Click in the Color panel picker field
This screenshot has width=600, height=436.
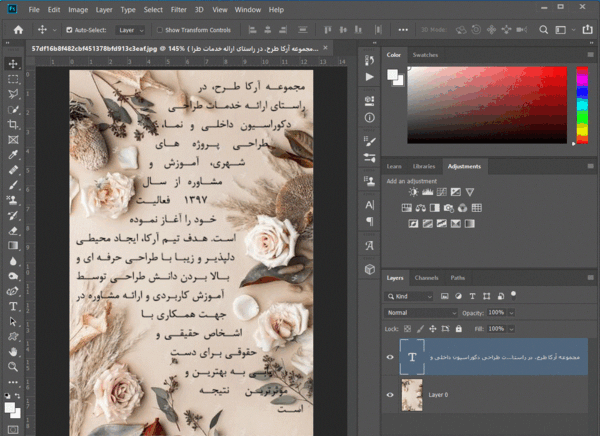tap(487, 105)
